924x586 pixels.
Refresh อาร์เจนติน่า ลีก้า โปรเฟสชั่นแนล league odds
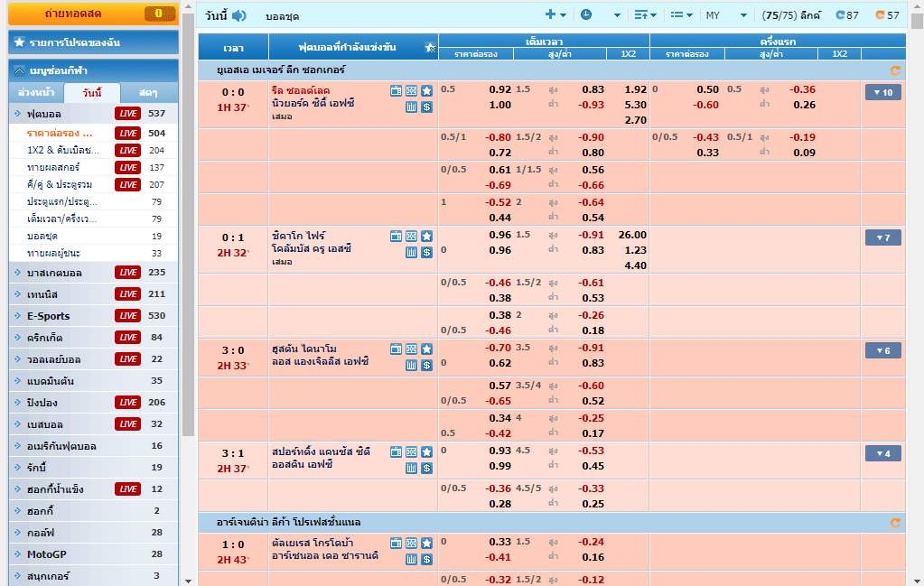[895, 523]
